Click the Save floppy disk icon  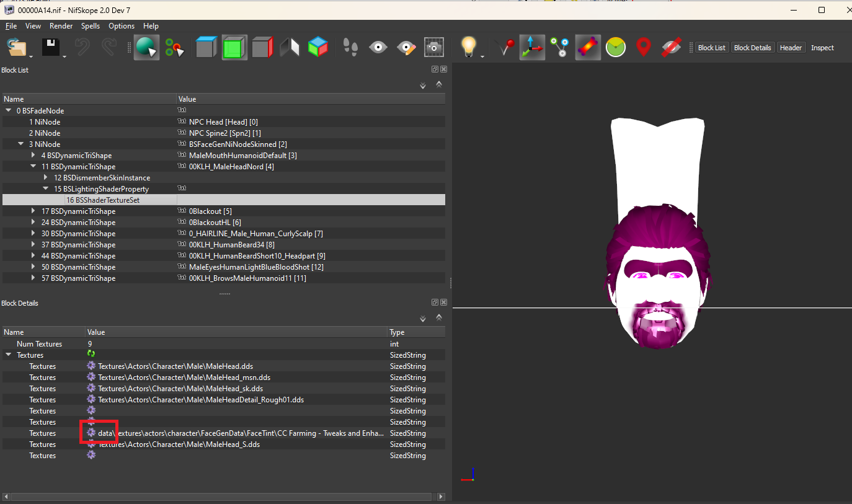pyautogui.click(x=51, y=48)
